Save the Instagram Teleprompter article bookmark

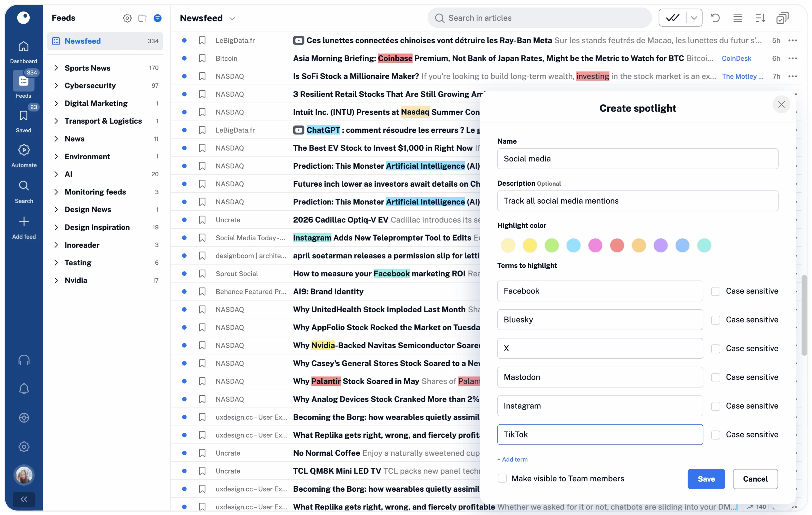pyautogui.click(x=202, y=238)
